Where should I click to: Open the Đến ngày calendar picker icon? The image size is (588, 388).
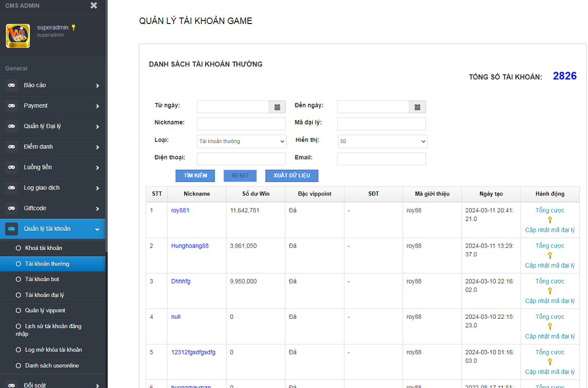pos(417,107)
